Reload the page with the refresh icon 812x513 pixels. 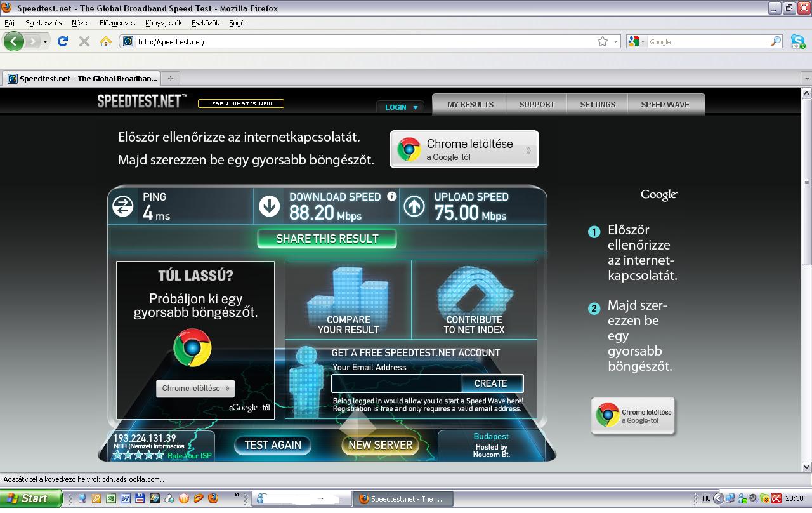[62, 41]
